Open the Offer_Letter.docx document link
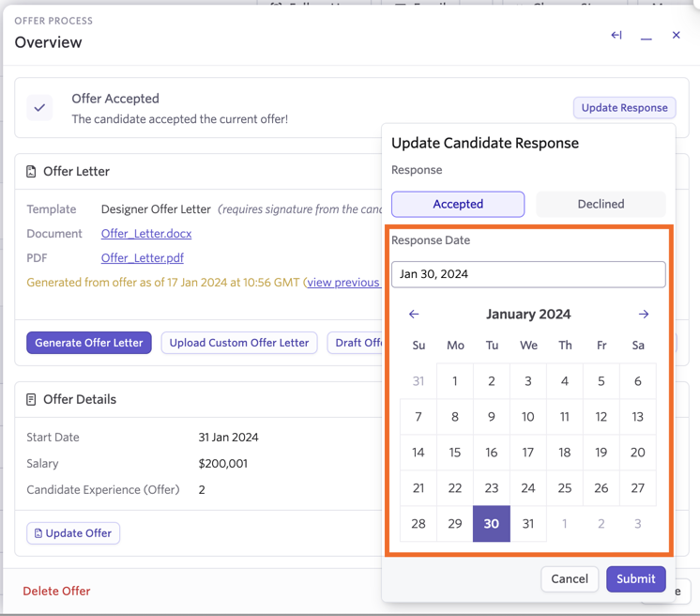The width and height of the screenshot is (700, 616). (x=146, y=234)
